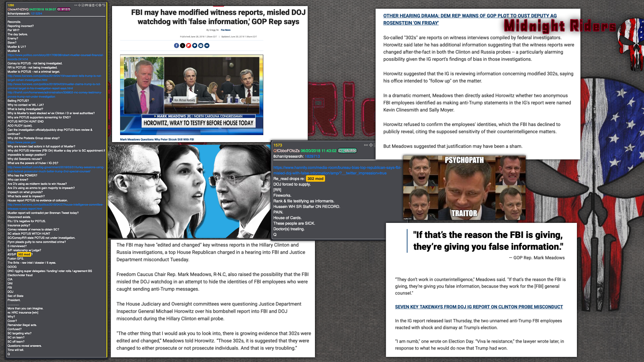Click the qresearch thread number 1829713
The image size is (644, 362).
coord(312,157)
